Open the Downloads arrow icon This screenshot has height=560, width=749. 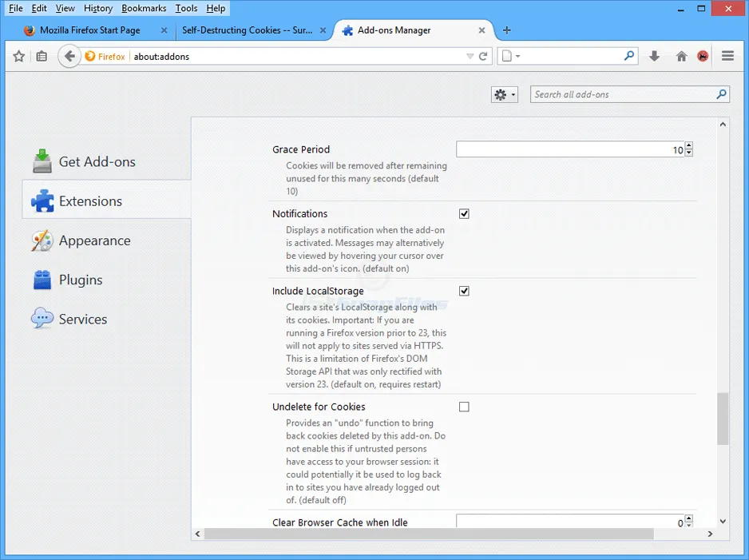655,57
